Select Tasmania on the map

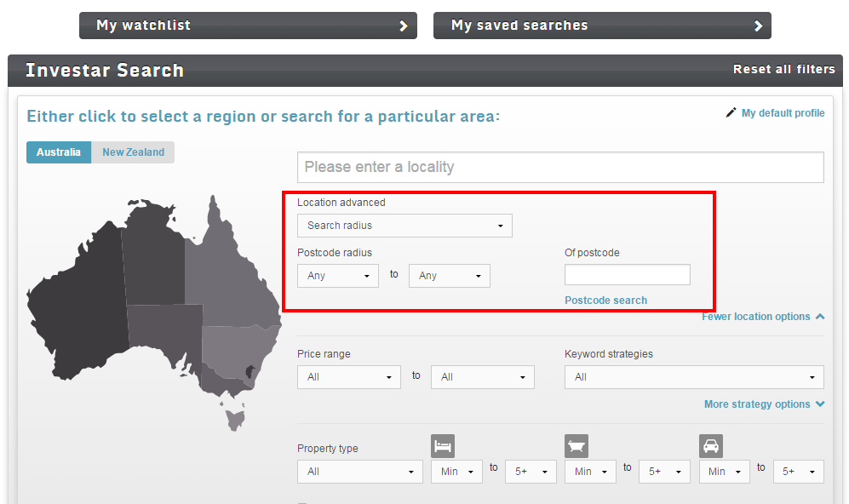[234, 420]
